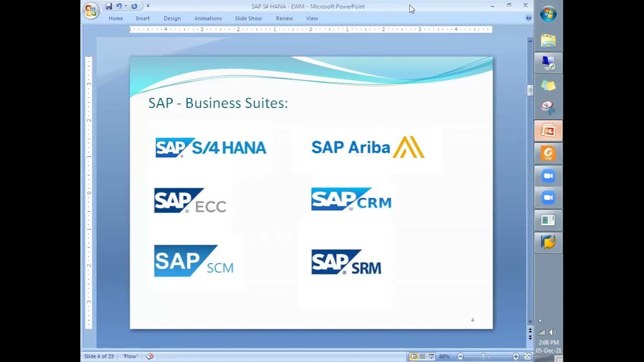Open the Insert ribbon tab

tap(142, 18)
